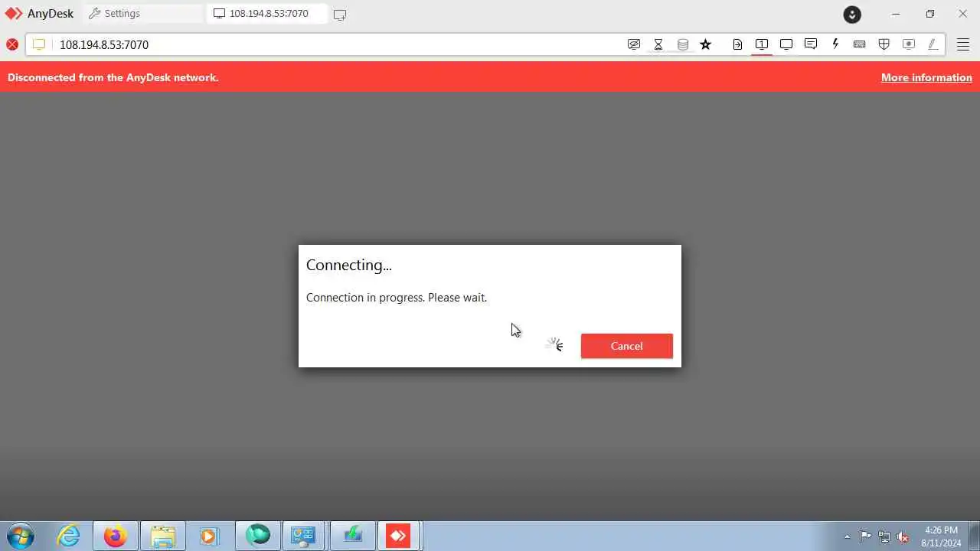The height and width of the screenshot is (551, 980).
Task: Open the Control Panel taskbar icon
Action: [304, 536]
